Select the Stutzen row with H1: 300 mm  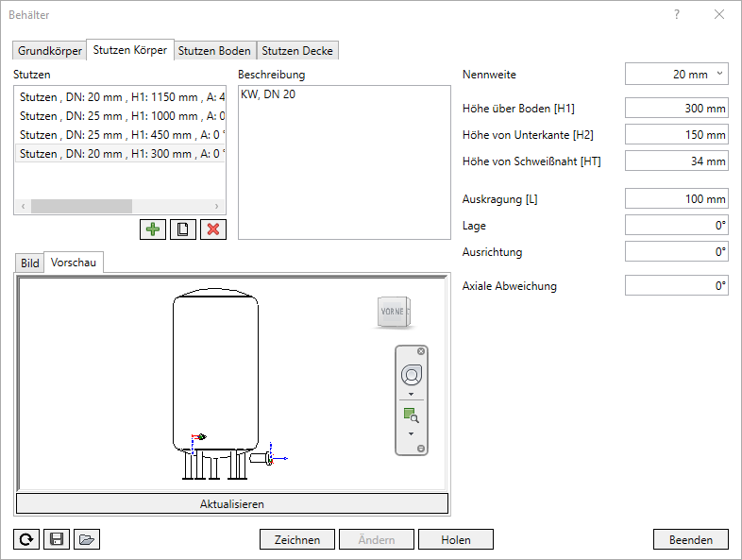coord(120,154)
